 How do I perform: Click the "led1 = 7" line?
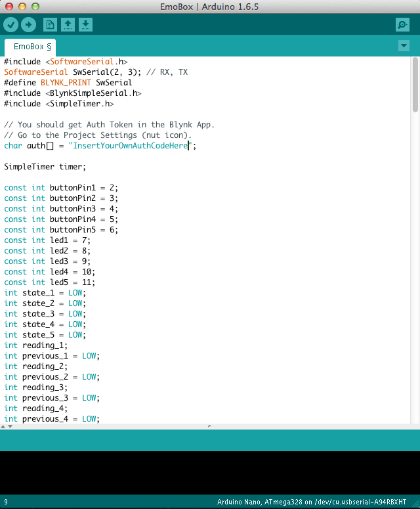47,240
